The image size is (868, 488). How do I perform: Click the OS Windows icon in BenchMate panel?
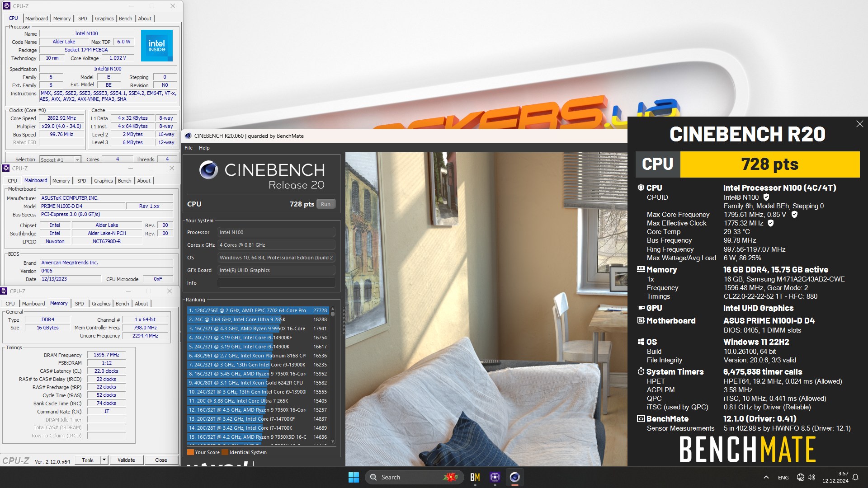click(x=641, y=342)
